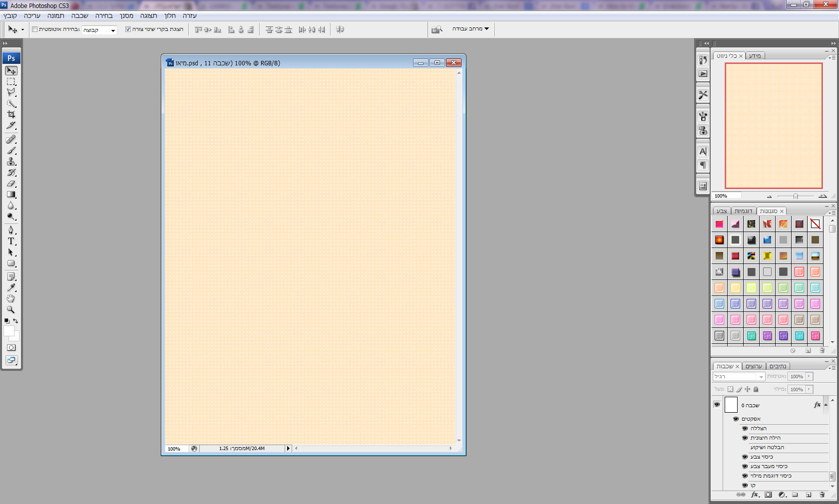The width and height of the screenshot is (839, 504).
Task: Choose the Rectangular Marquee tool
Action: pyautogui.click(x=11, y=81)
